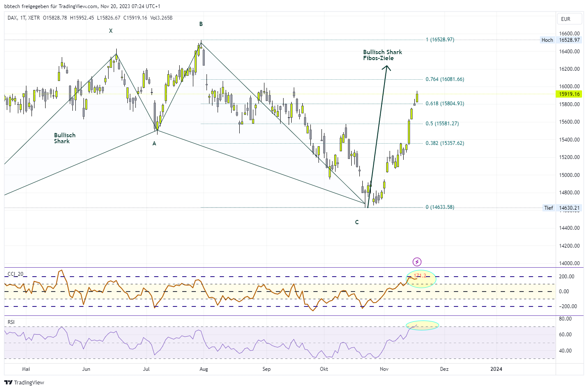Click the 15400.00 price axis tick
Screen dimensions: 588x390
click(x=569, y=140)
